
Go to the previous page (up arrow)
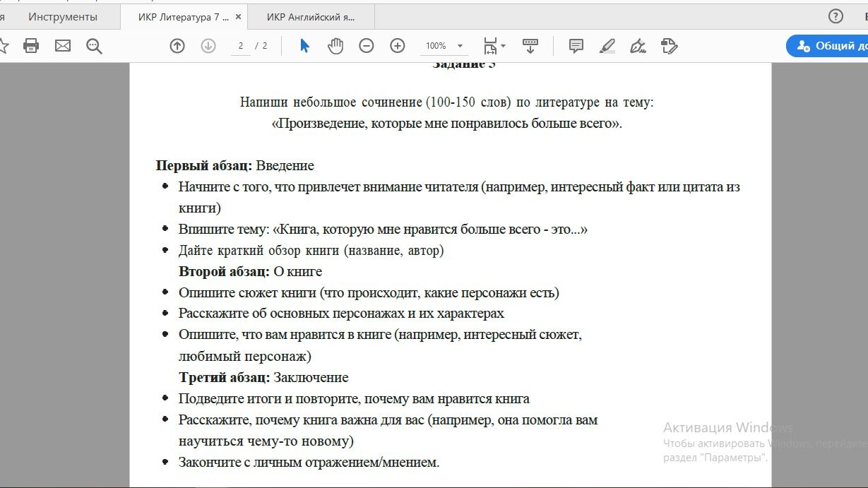(177, 46)
